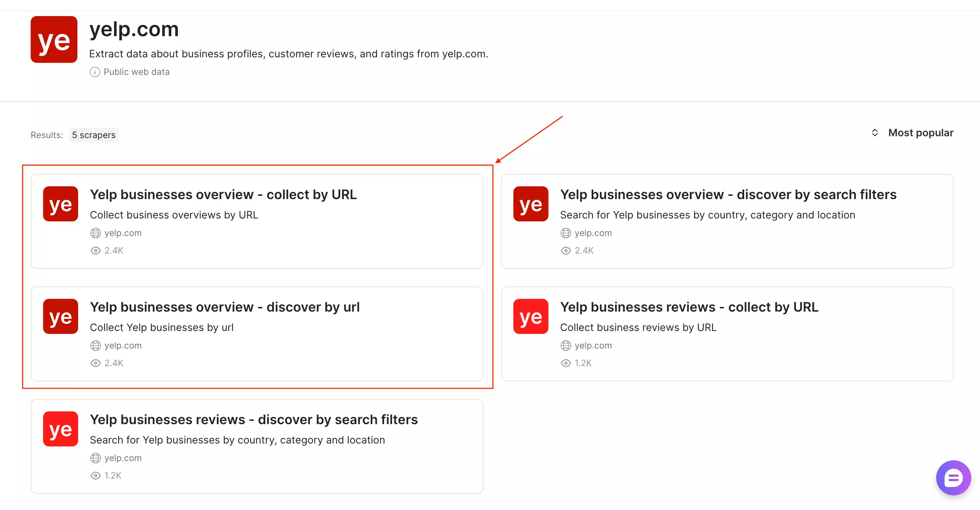980x510 pixels.
Task: Click the yelp.com page heading text
Action: pyautogui.click(x=134, y=29)
